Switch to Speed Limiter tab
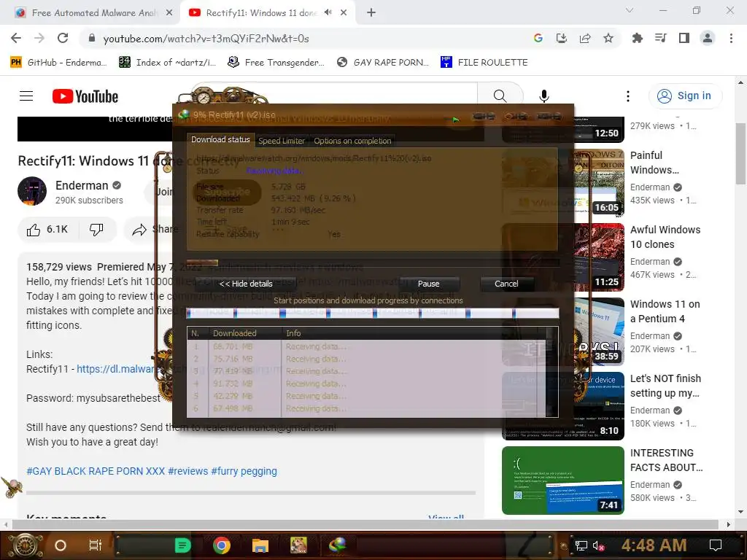Viewport: 747px width, 560px height. (282, 141)
